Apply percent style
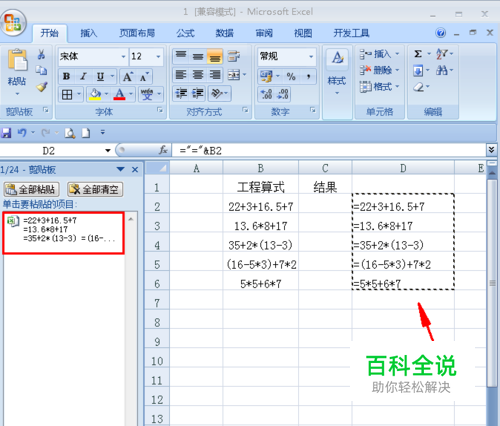Screen dimensions: 500x426 point(291,77)
